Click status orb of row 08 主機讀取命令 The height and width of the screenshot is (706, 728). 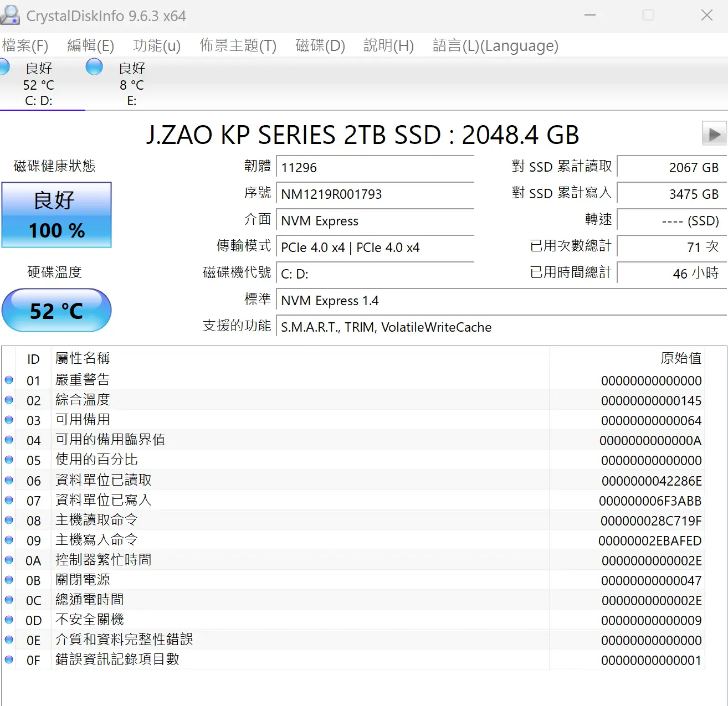tap(9, 520)
